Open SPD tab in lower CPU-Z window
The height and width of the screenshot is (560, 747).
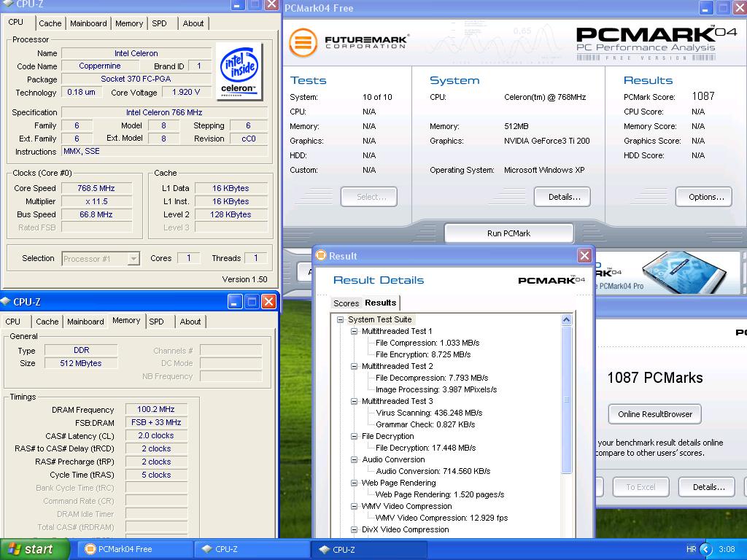click(x=156, y=322)
